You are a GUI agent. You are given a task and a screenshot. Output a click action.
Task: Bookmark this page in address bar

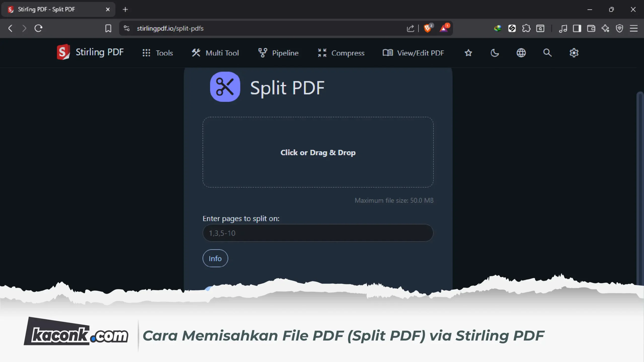(108, 28)
